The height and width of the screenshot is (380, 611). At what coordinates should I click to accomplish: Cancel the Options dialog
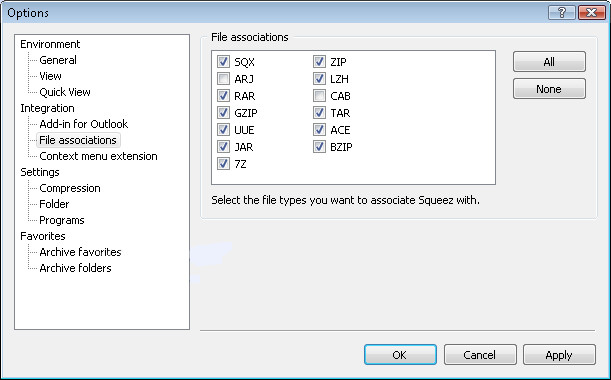coord(480,355)
